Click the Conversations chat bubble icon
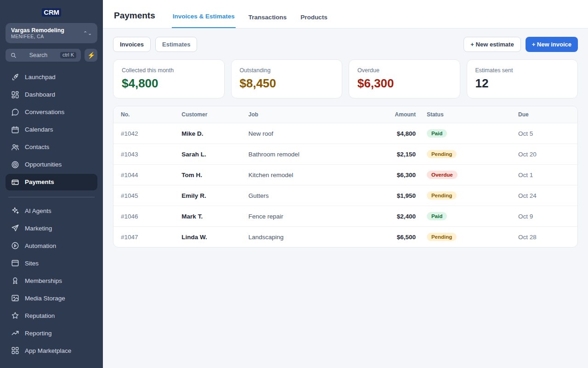The width and height of the screenshot is (588, 368). (x=15, y=112)
